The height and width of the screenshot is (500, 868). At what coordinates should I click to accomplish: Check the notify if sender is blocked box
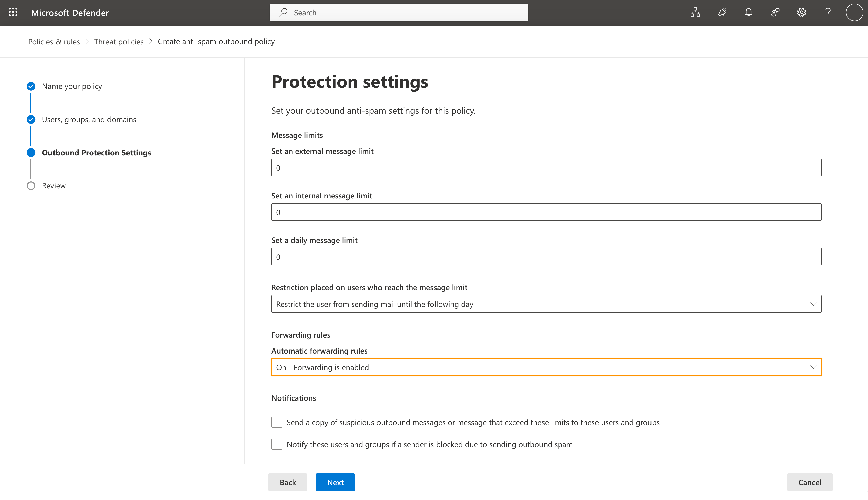pyautogui.click(x=277, y=444)
